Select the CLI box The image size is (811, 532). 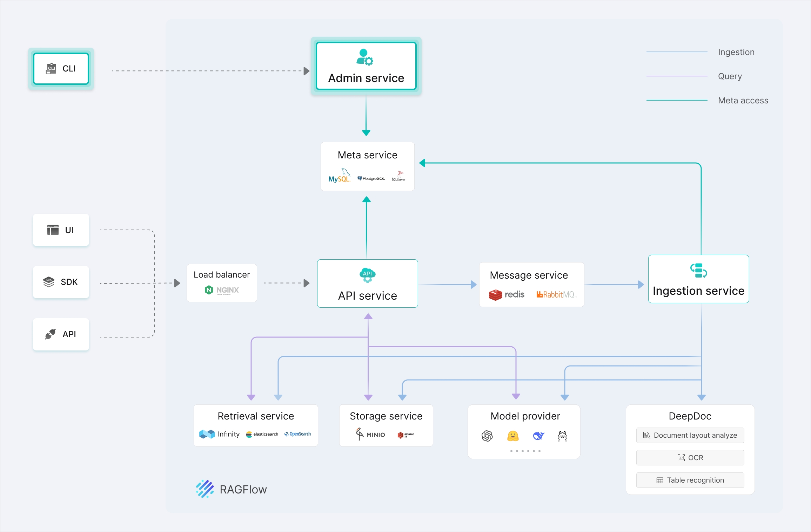[61, 69]
